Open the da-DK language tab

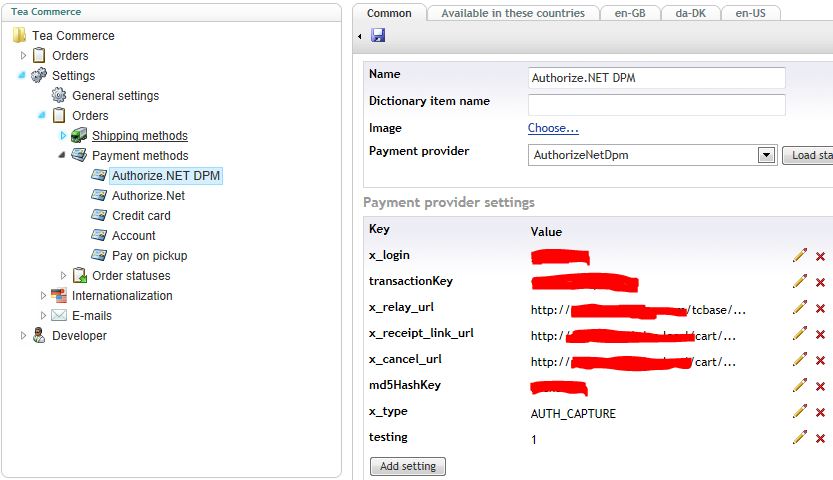click(691, 13)
